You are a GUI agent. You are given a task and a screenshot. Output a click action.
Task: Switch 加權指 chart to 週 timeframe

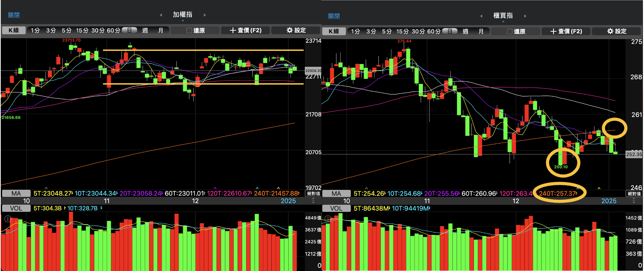145,31
